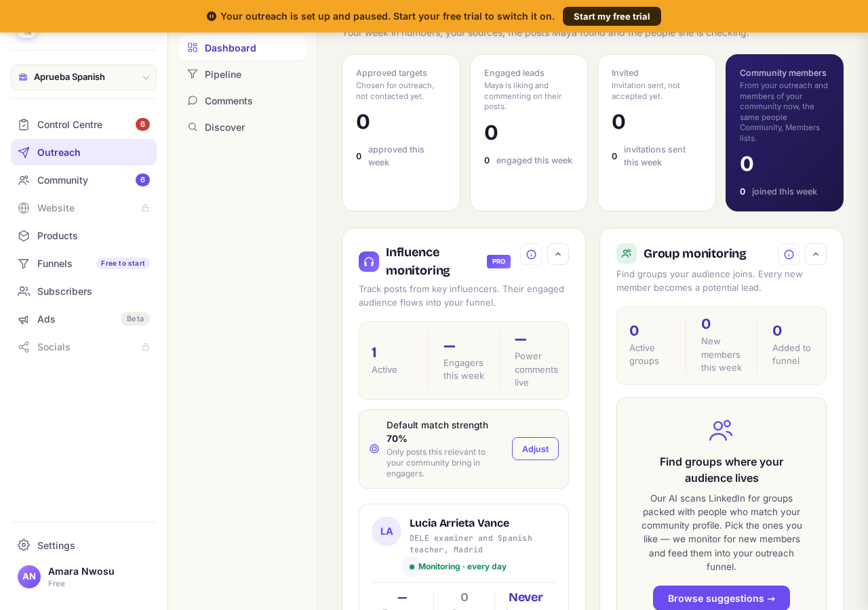Click Start my free trial button
Screen dimensions: 868x610
coord(612,16)
